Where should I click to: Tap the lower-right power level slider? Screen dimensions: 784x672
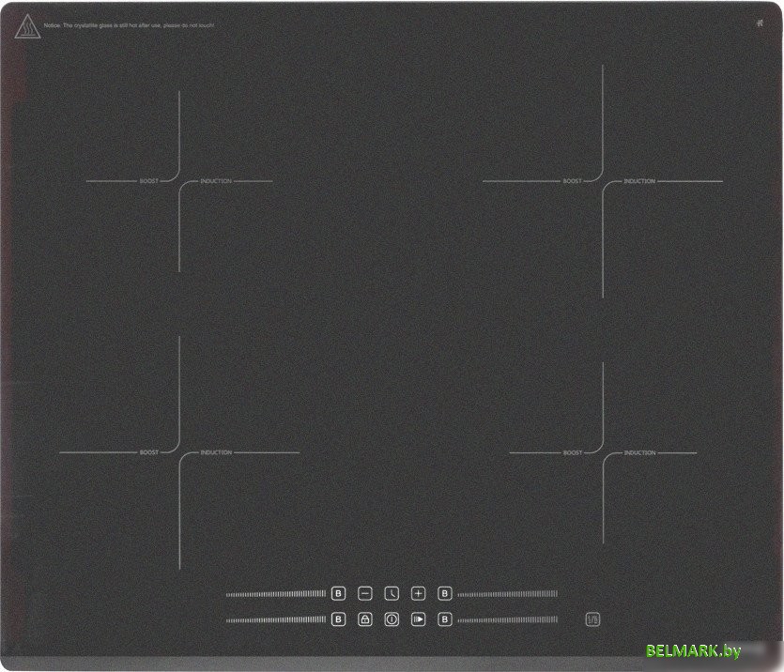[x=507, y=619]
